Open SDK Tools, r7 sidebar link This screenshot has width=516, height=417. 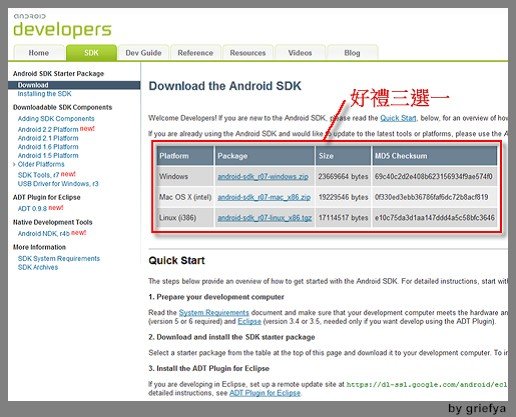(38, 175)
